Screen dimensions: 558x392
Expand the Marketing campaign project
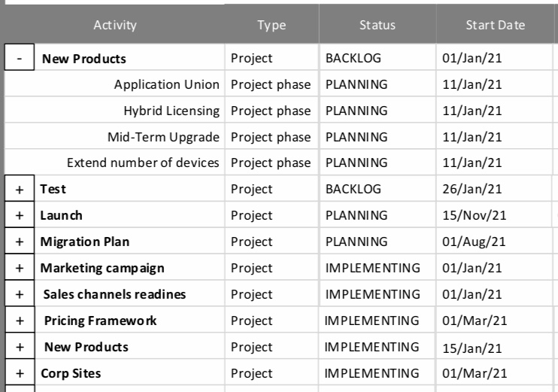coord(20,268)
